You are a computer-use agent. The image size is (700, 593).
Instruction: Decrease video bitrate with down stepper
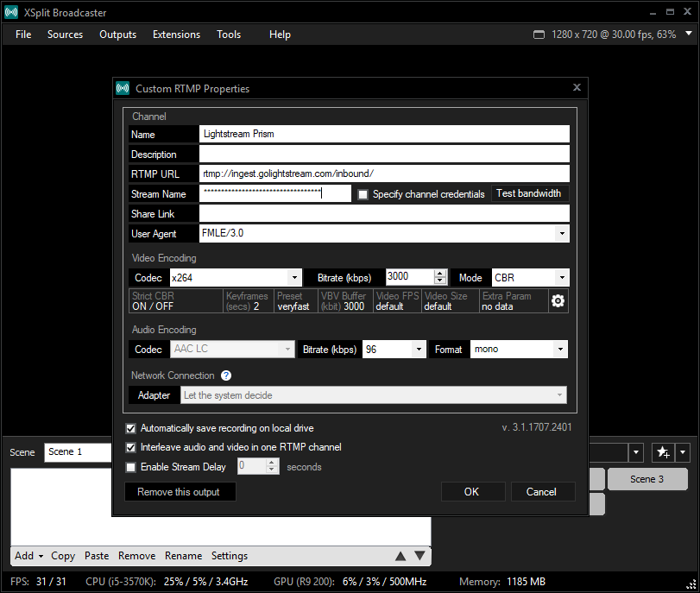440,281
